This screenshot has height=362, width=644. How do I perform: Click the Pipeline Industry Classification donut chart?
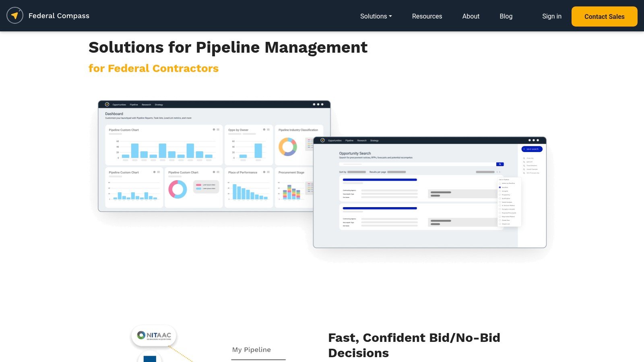click(288, 147)
